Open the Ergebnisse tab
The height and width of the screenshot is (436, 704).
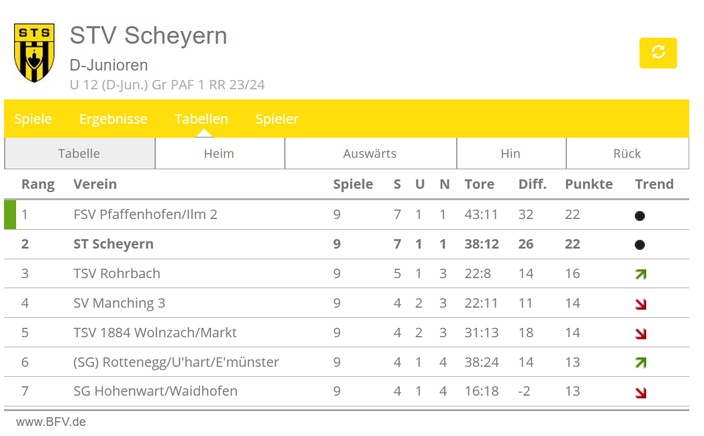[113, 119]
